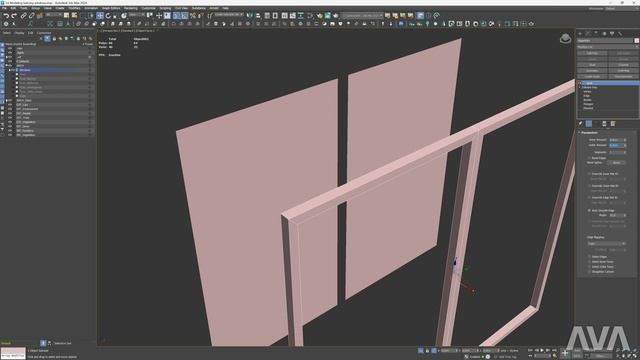Check the Select Inner Faces option
The image size is (640, 360).
(x=589, y=262)
